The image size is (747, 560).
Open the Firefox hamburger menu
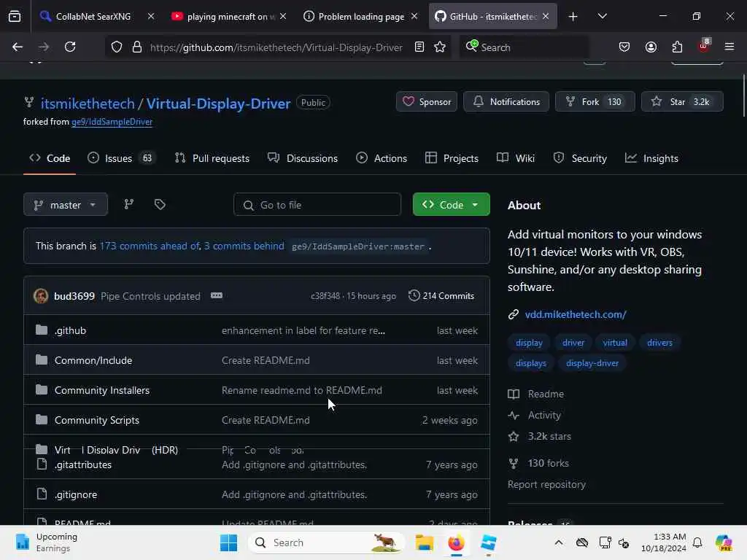point(729,47)
